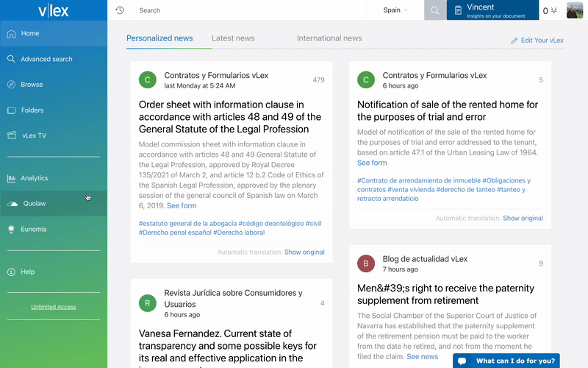
Task: Launch vLex TV from the sidebar
Action: (54, 135)
